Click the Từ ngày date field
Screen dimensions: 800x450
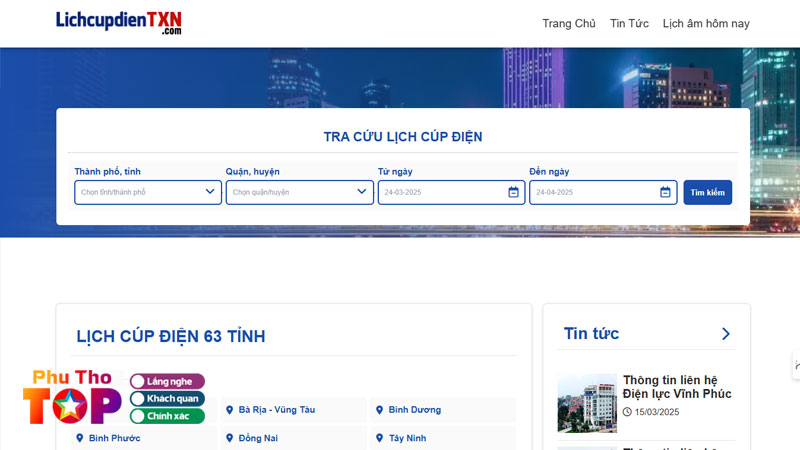[451, 192]
